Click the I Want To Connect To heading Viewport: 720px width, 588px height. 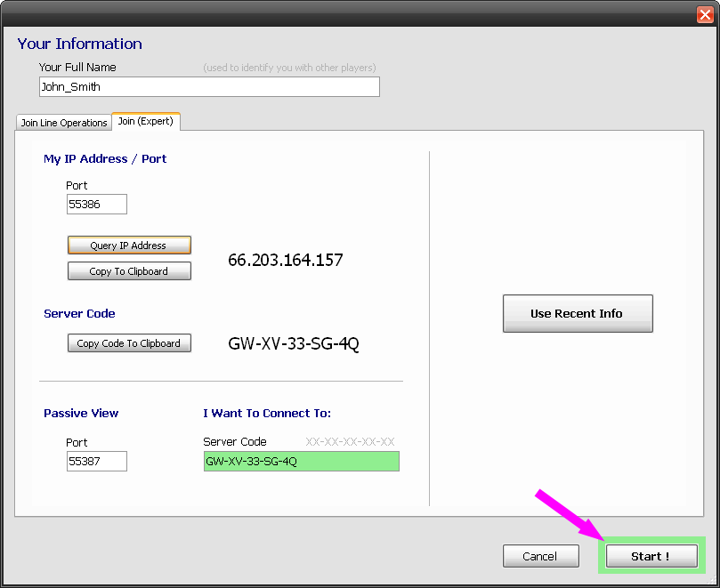(267, 414)
